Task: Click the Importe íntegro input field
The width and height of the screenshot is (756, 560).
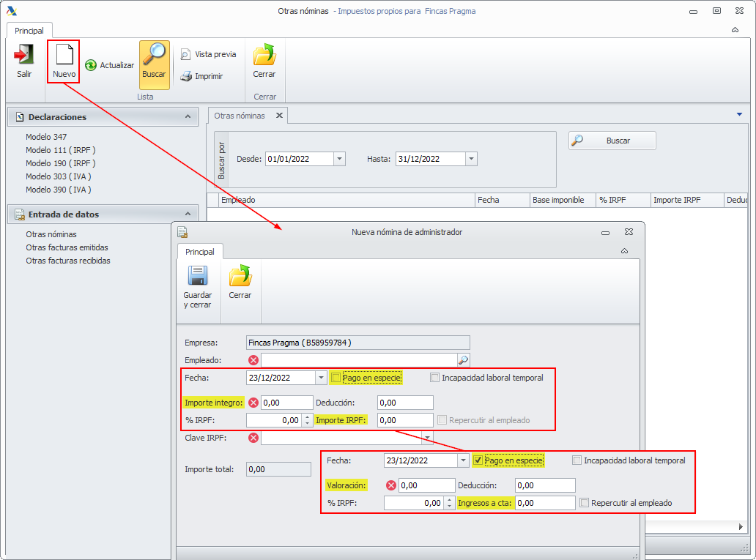Action: 286,403
